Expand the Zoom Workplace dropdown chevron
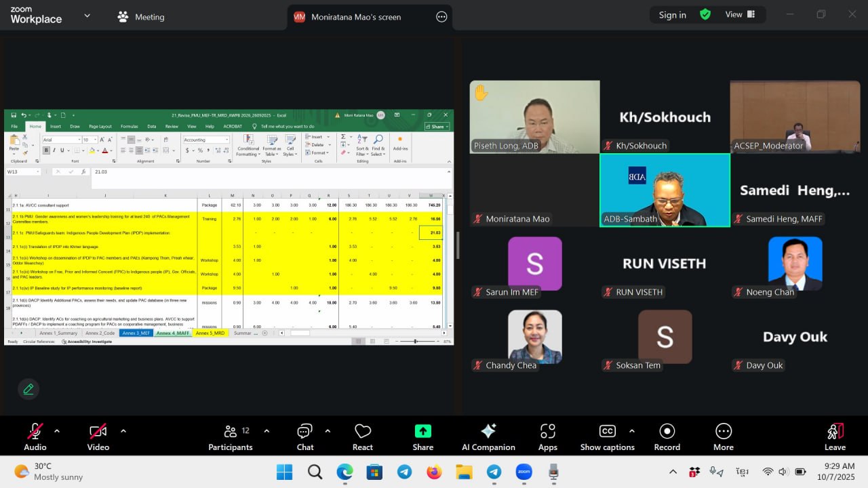The width and height of the screenshot is (868, 488). click(87, 16)
